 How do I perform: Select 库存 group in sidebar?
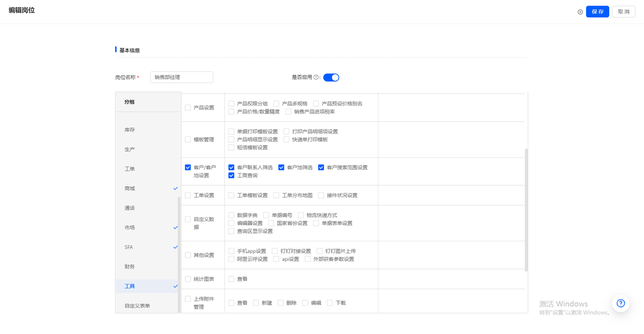pyautogui.click(x=148, y=130)
